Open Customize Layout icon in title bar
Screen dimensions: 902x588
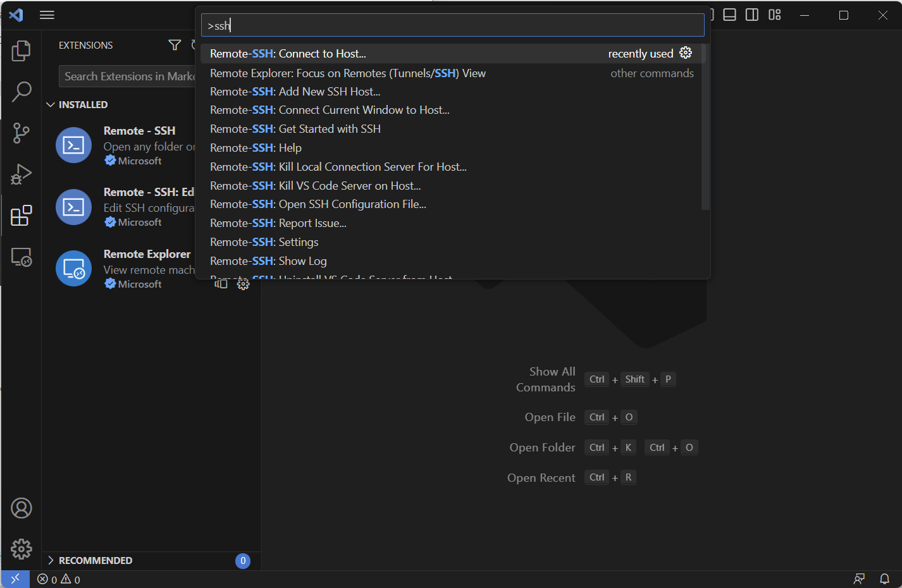(775, 15)
